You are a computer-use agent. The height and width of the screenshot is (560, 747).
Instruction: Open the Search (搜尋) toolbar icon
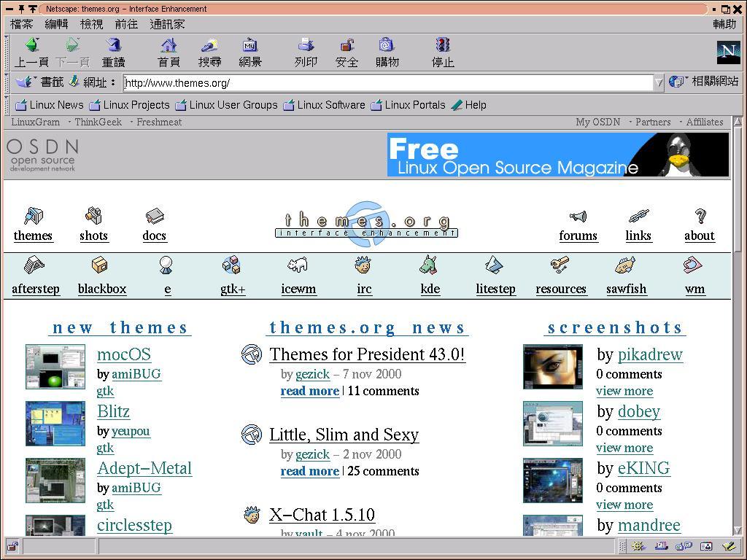pos(209,44)
